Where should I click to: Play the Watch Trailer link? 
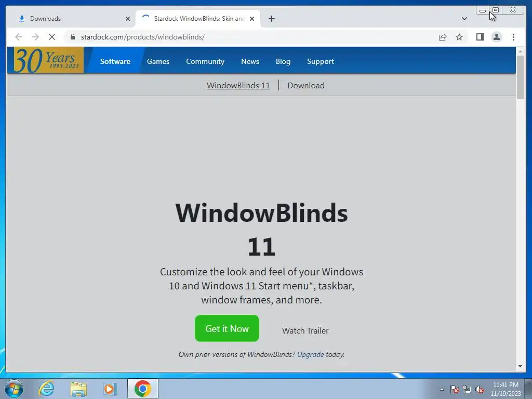[305, 330]
